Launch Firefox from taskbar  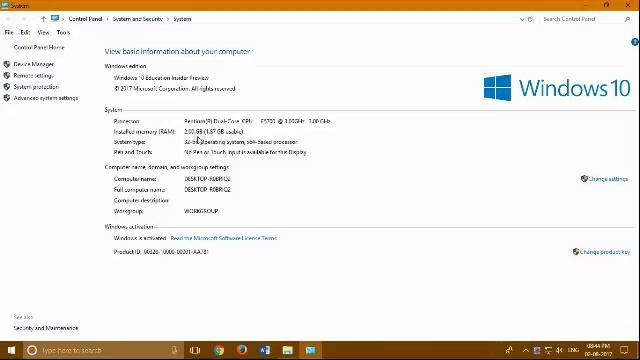coord(242,350)
